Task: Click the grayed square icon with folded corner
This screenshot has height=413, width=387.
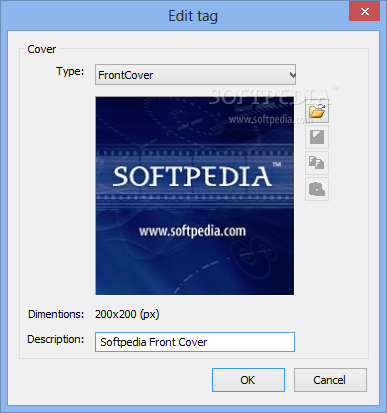Action: (317, 137)
